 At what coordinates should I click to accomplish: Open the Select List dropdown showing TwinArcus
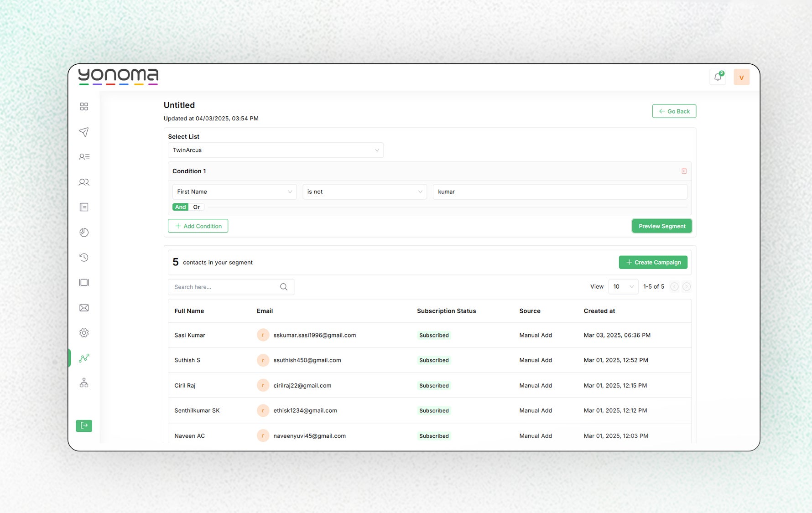(276, 150)
